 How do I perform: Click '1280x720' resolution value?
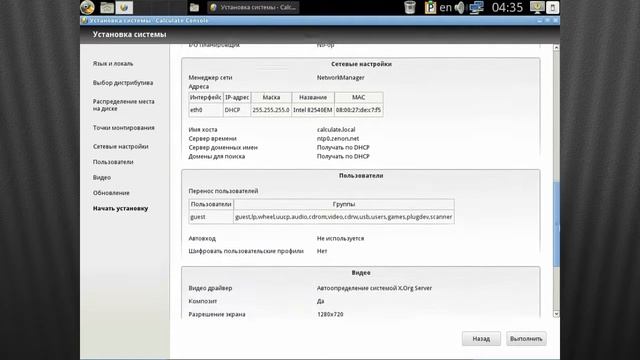330,314
